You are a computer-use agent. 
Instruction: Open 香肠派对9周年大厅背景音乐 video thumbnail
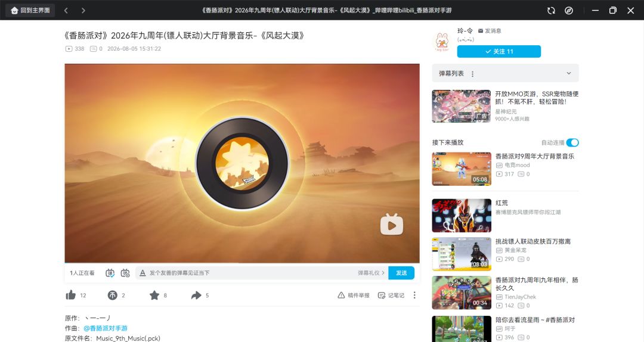click(x=461, y=169)
